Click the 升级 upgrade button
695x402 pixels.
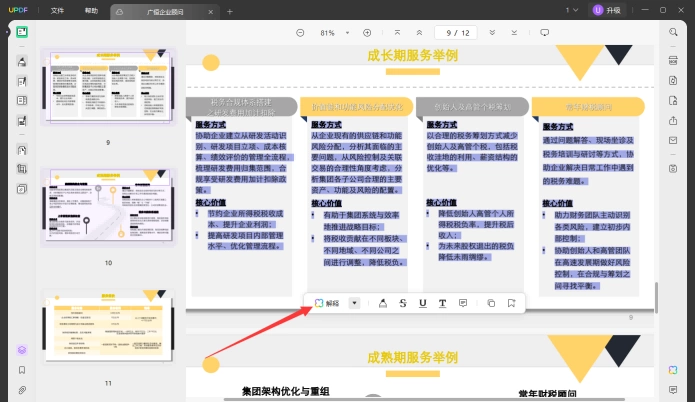click(607, 10)
